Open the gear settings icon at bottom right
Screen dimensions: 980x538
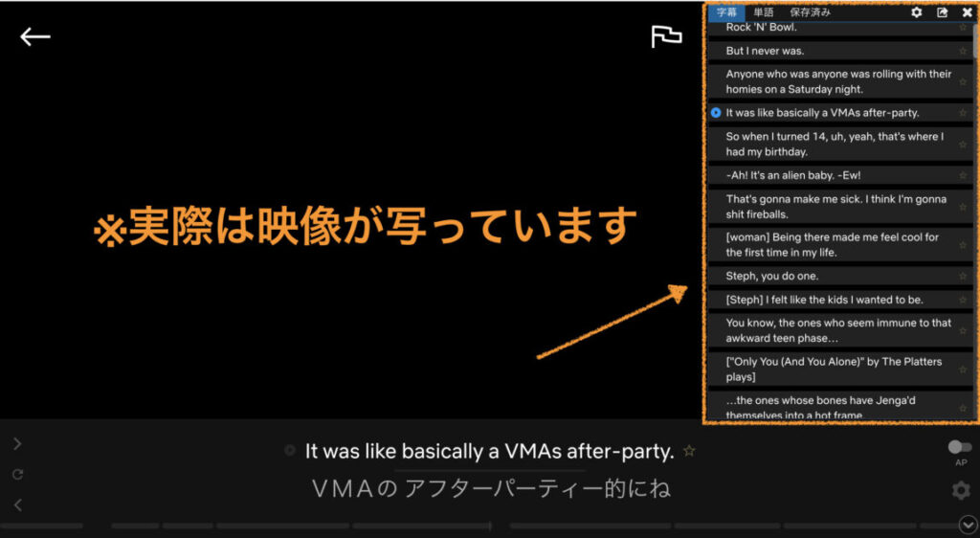tap(960, 491)
